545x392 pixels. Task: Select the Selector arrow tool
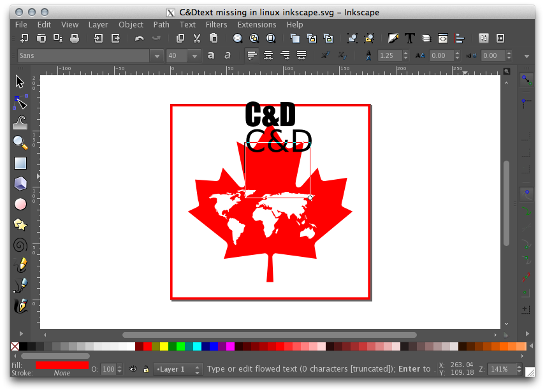click(x=20, y=82)
